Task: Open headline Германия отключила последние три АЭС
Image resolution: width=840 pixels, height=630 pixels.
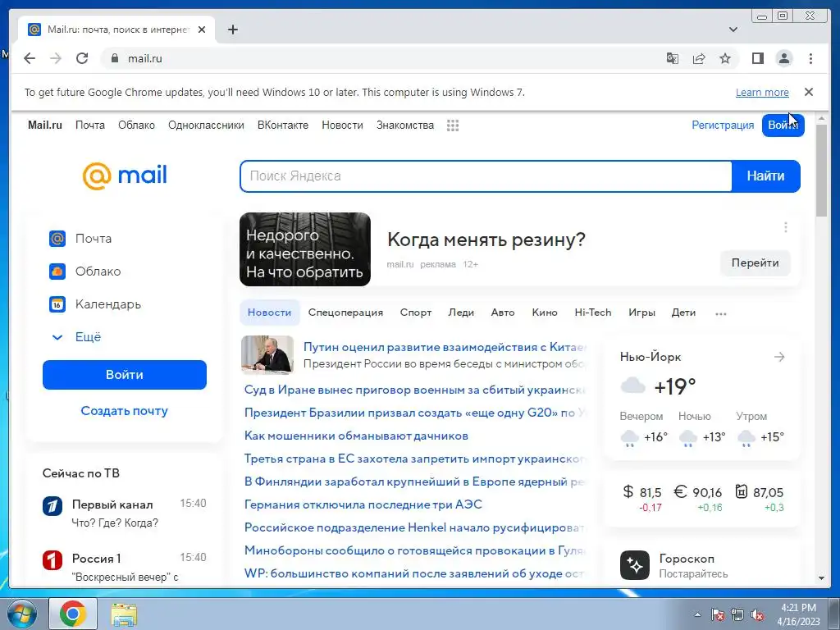Action: point(363,504)
